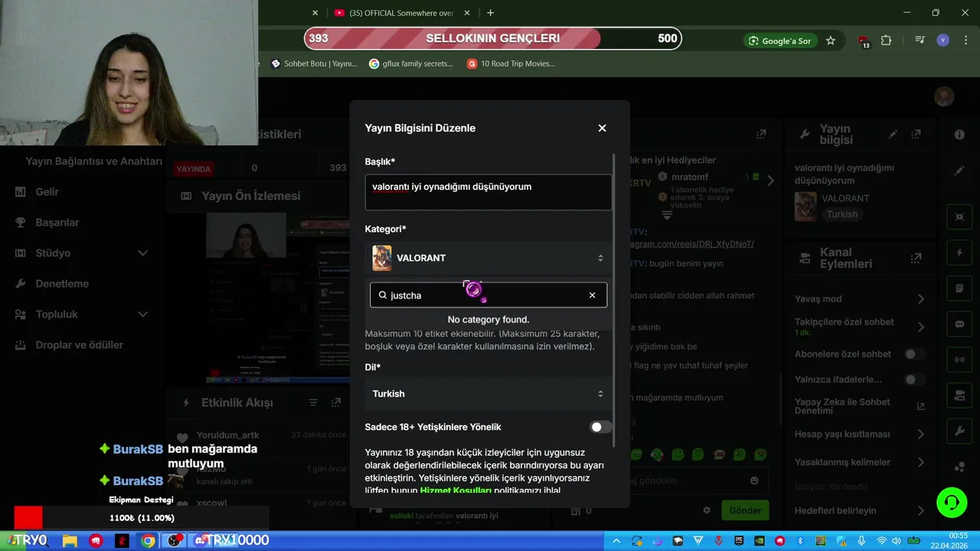
Task: Open the Dil dropdown set to Turkish
Action: coord(488,393)
